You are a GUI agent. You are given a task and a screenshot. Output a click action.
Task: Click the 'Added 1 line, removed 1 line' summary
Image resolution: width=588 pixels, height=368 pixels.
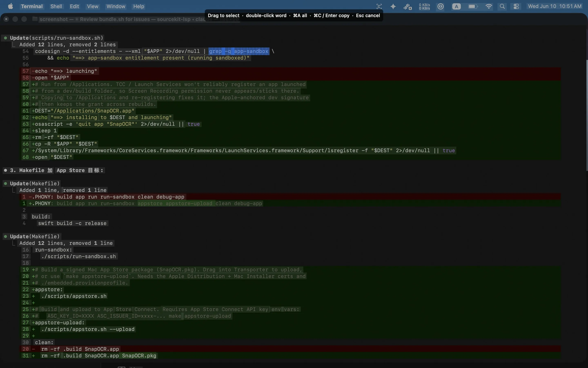pyautogui.click(x=63, y=190)
